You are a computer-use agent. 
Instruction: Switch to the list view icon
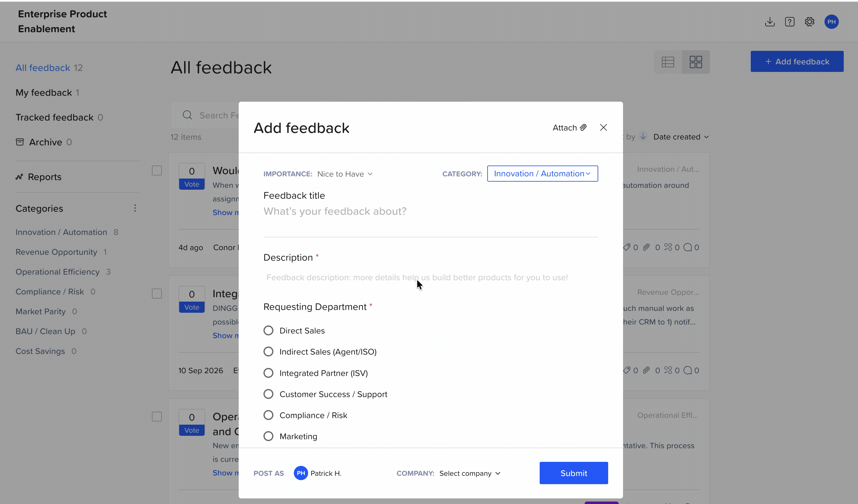tap(668, 62)
